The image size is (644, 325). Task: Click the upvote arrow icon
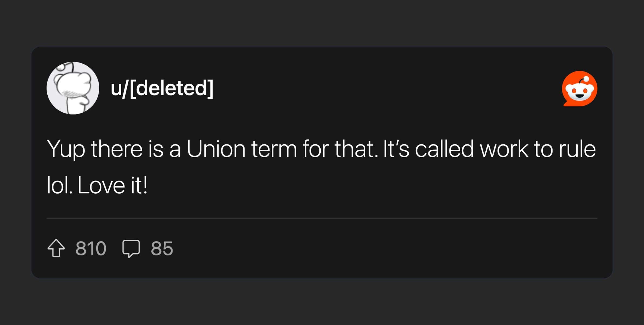pyautogui.click(x=56, y=248)
